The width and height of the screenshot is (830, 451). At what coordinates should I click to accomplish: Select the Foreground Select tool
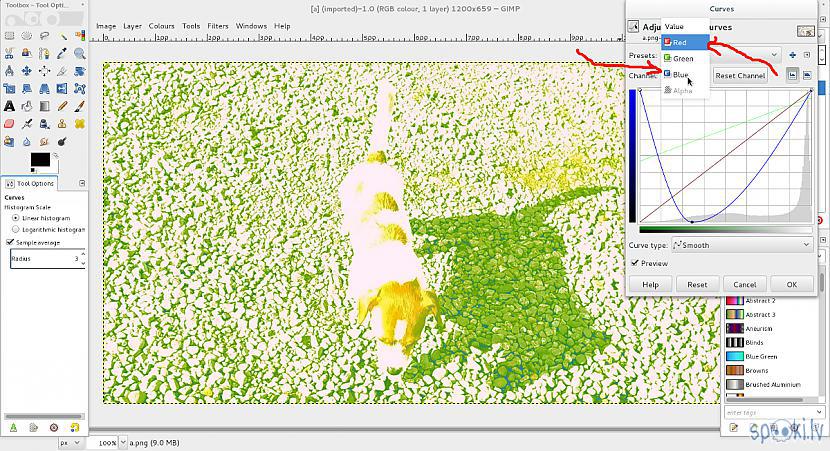coord(27,53)
